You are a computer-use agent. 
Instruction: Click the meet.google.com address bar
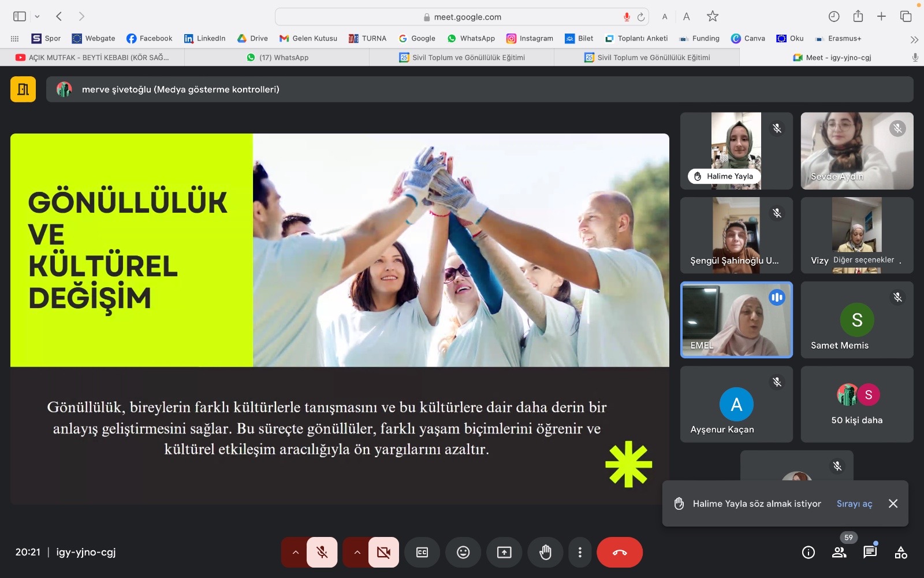[x=462, y=17]
